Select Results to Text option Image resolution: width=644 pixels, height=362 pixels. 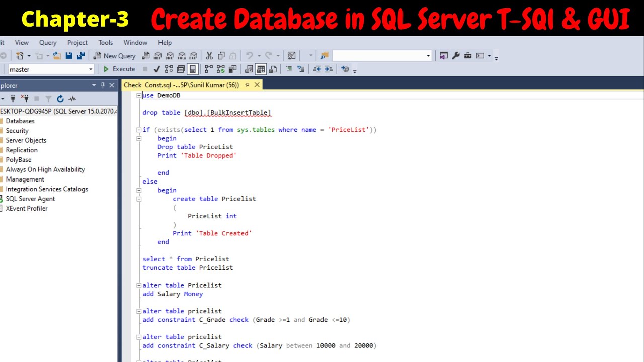(249, 69)
